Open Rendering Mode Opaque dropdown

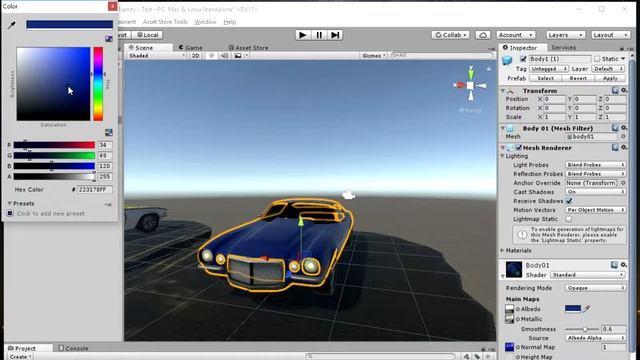(596, 288)
